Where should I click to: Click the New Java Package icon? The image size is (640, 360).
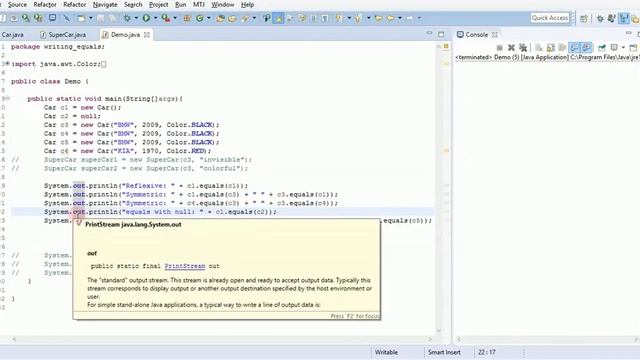click(x=187, y=18)
